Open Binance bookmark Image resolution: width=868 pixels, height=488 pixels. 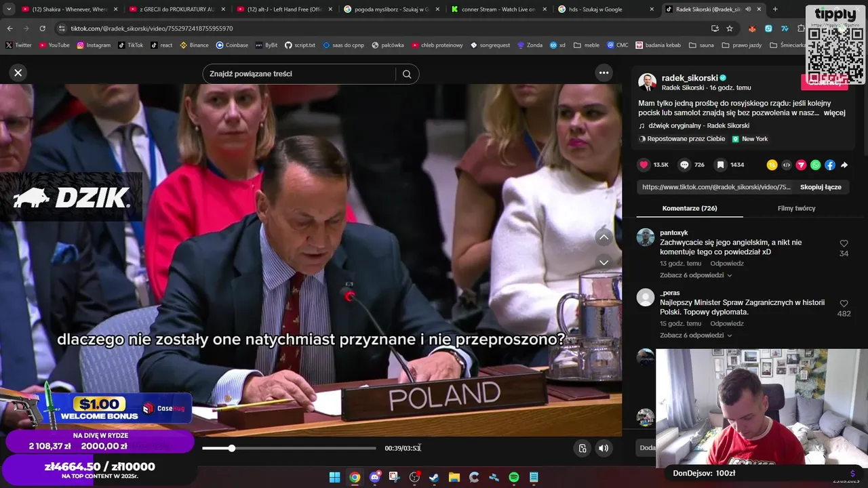194,45
